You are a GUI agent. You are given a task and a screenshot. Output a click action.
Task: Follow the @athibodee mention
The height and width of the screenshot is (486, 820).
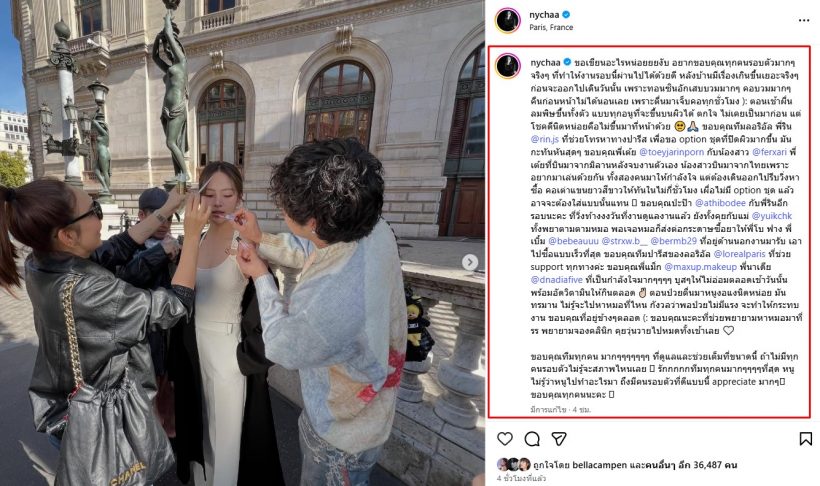720,203
